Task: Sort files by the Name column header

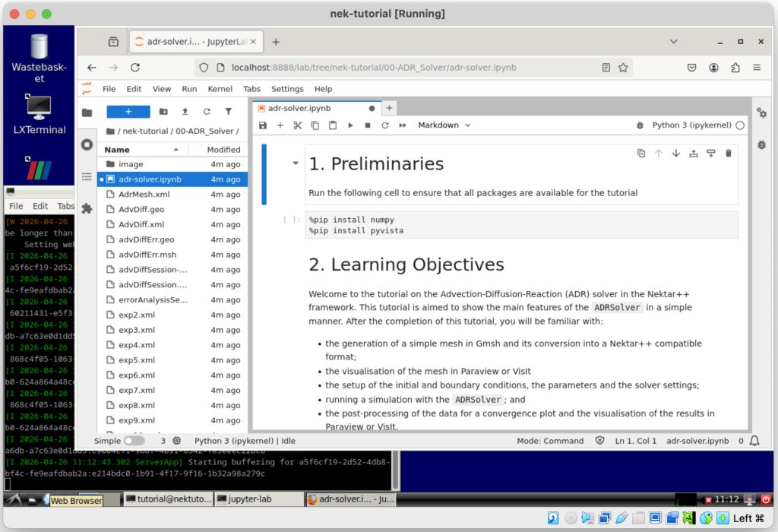Action: coord(117,150)
